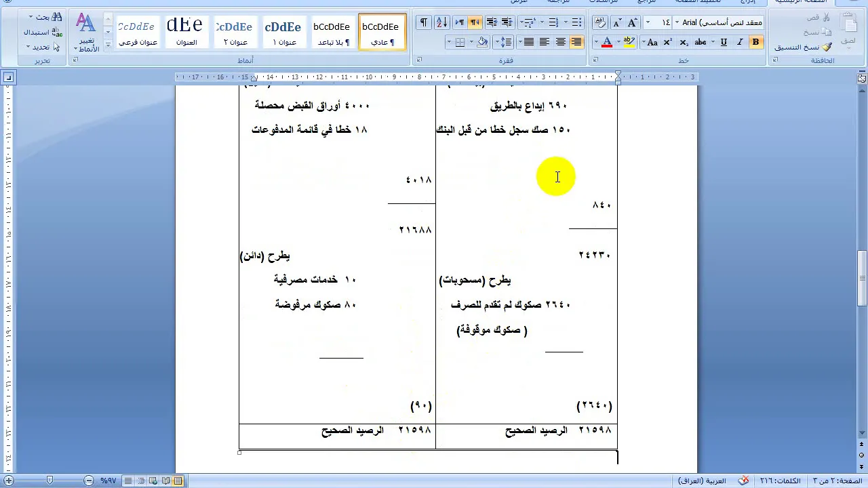
Task: Open Change Styles (تغيير الأنماط) menu
Action: (x=86, y=33)
